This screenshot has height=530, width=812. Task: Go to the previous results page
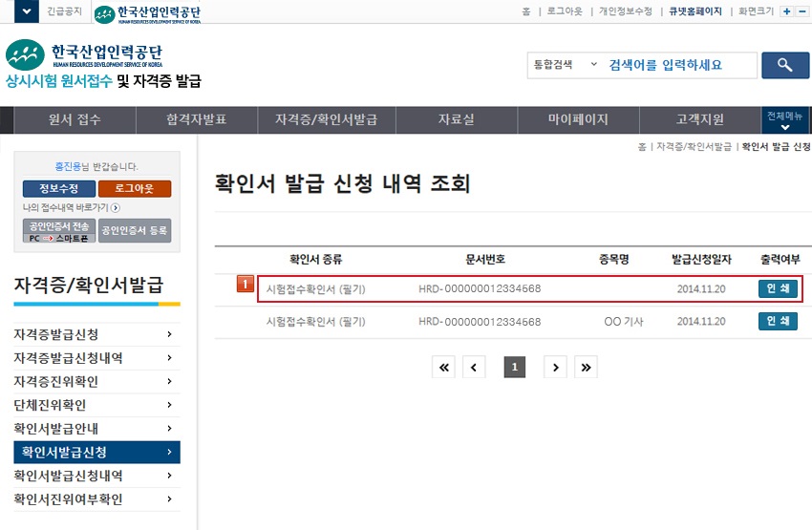[x=475, y=367]
